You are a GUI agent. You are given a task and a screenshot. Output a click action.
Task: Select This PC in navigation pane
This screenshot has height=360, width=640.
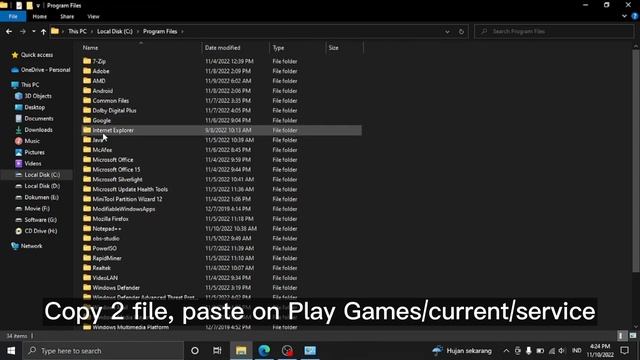click(30, 84)
